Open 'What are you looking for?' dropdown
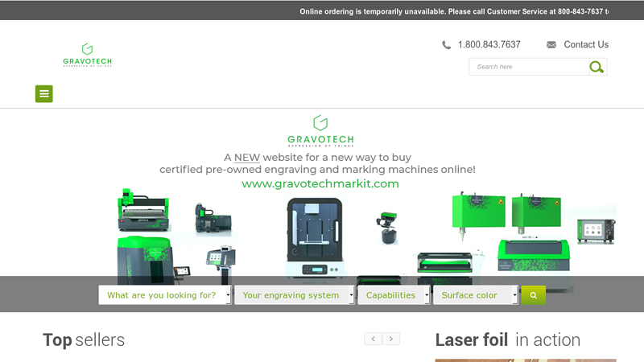644x362 pixels. (x=165, y=295)
